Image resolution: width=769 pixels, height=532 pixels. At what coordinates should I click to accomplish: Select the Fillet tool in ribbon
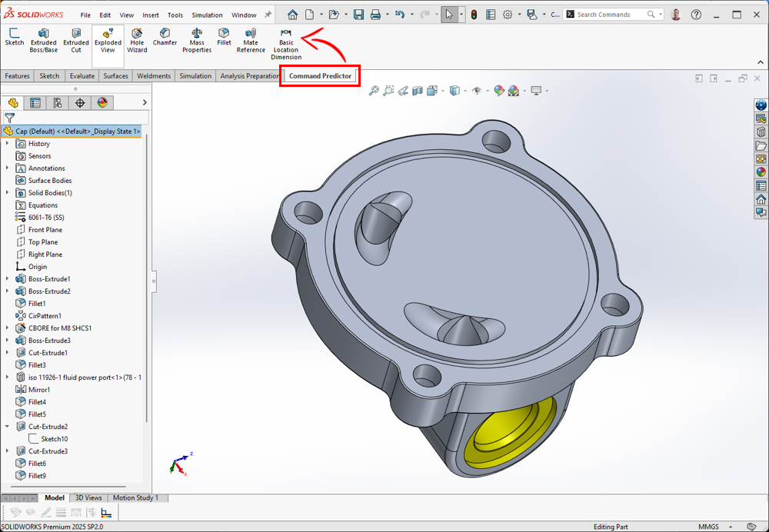pyautogui.click(x=224, y=37)
